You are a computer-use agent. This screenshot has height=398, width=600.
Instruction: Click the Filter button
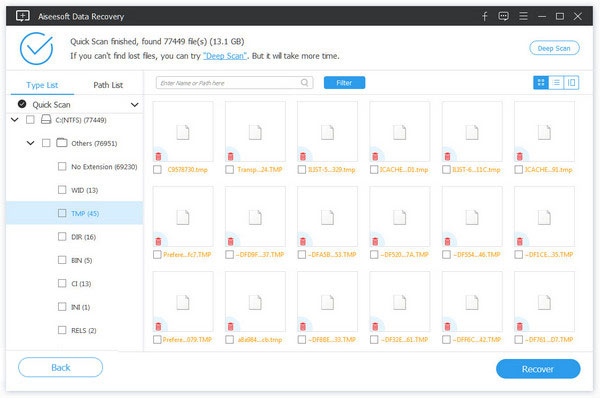click(344, 83)
